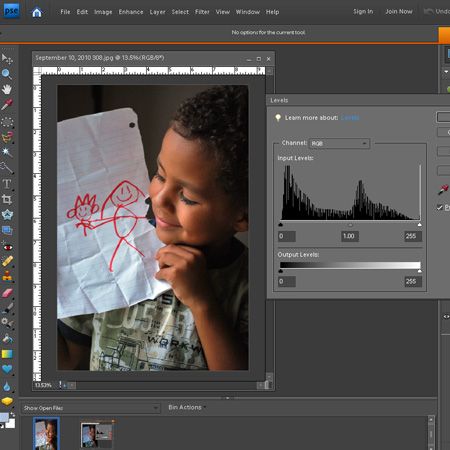The image size is (450, 450).
Task: Click the pse application logo
Action: tap(11, 11)
